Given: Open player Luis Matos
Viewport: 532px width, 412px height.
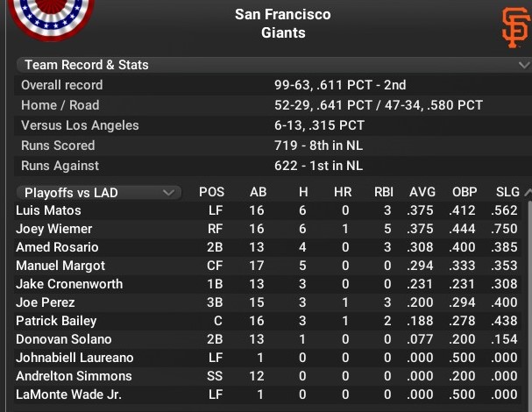Looking at the screenshot, I should pos(48,210).
